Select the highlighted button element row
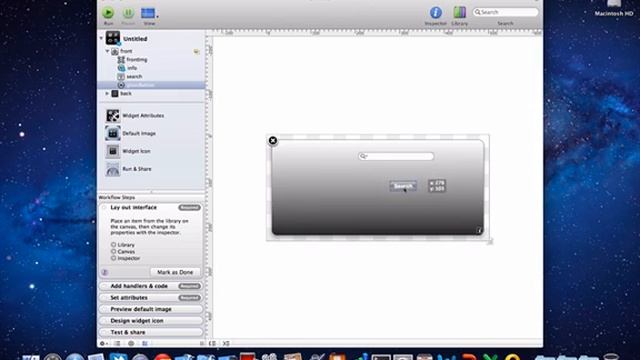The image size is (640, 360). (151, 85)
